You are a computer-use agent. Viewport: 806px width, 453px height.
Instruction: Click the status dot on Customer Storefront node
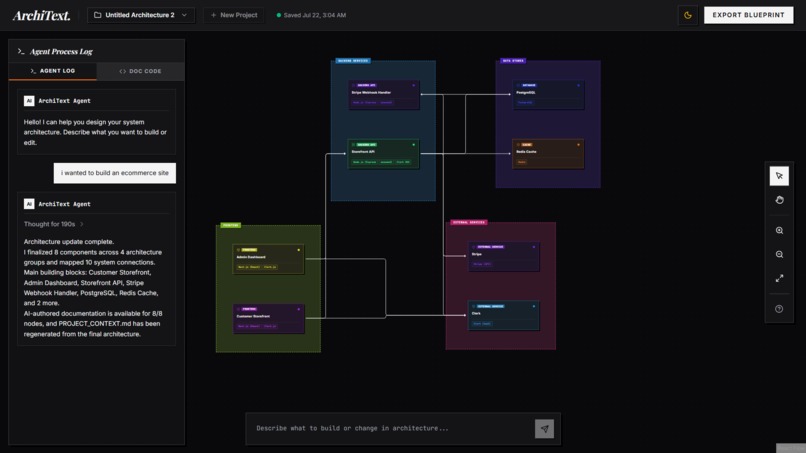point(299,309)
